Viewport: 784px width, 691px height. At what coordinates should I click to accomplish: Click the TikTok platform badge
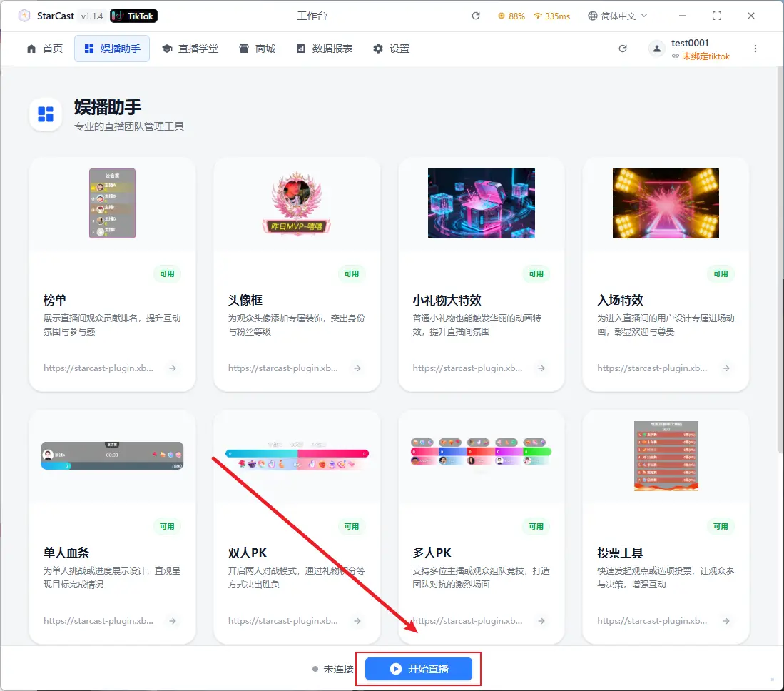(x=134, y=16)
